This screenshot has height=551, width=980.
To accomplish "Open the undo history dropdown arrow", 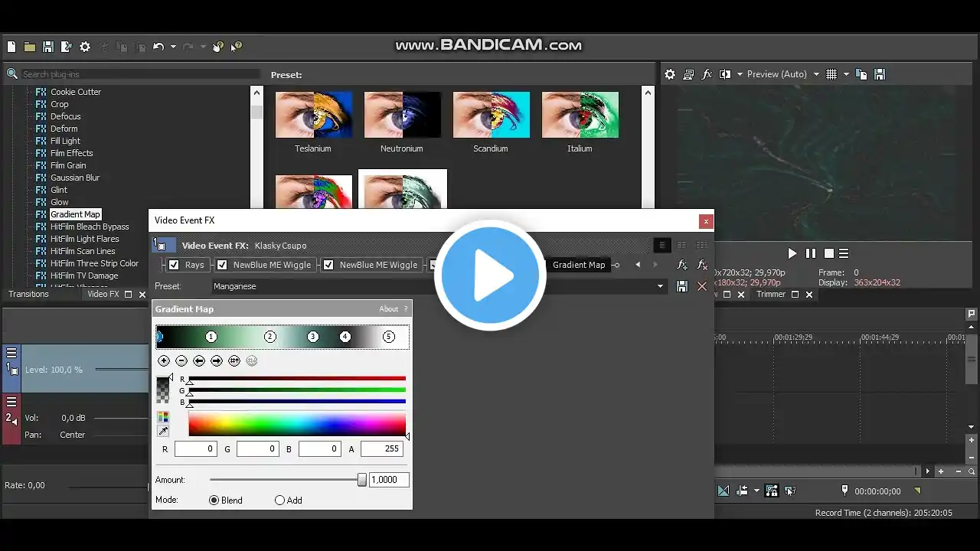I will click(173, 47).
